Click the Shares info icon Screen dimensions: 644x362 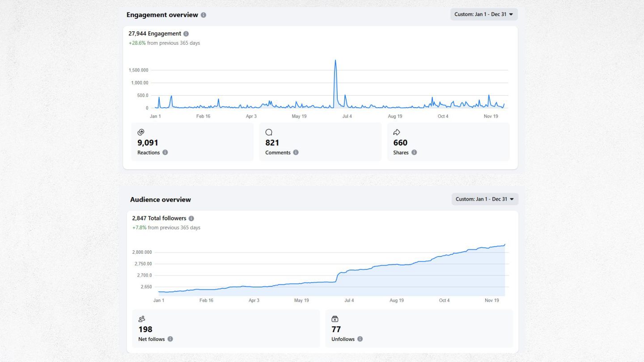coord(414,152)
